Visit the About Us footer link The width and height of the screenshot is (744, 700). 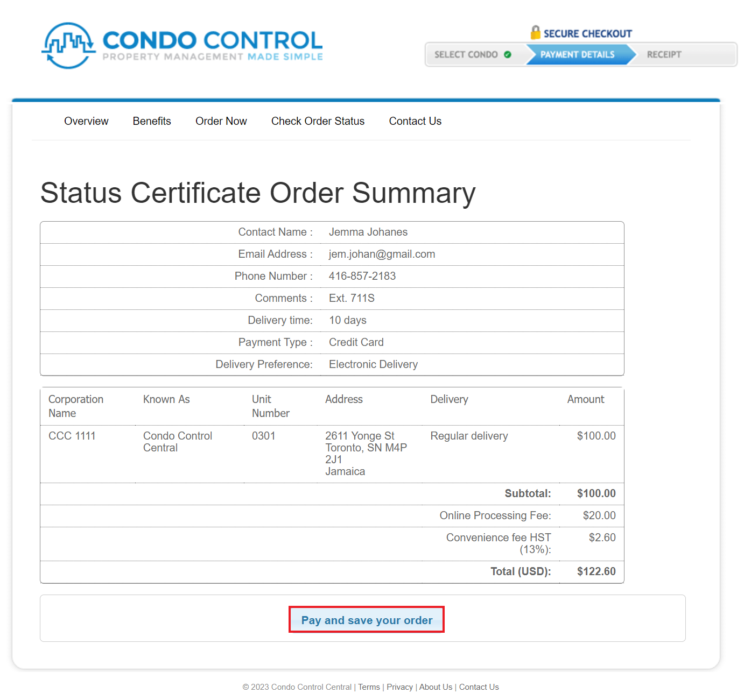(x=436, y=687)
